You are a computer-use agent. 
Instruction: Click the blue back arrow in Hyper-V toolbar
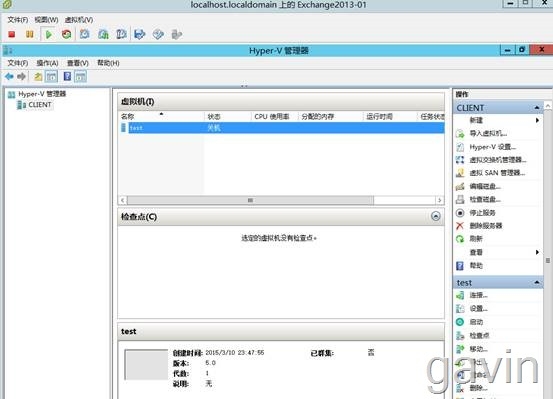9,76
